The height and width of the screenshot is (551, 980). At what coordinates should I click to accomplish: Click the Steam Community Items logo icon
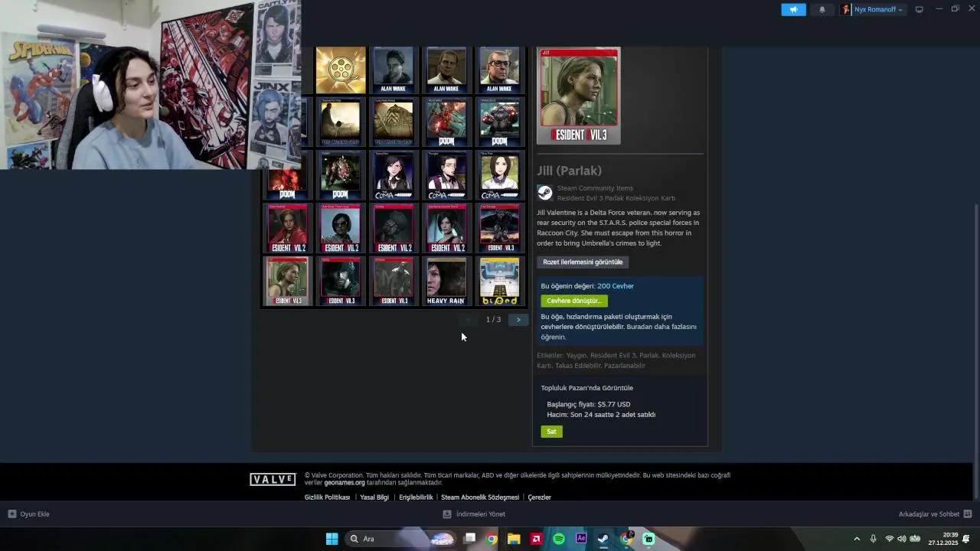click(x=544, y=193)
